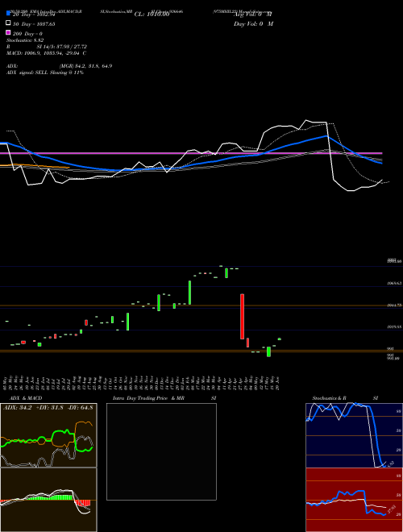Click the tall green candlestick near 1069 level

pos(190,293)
